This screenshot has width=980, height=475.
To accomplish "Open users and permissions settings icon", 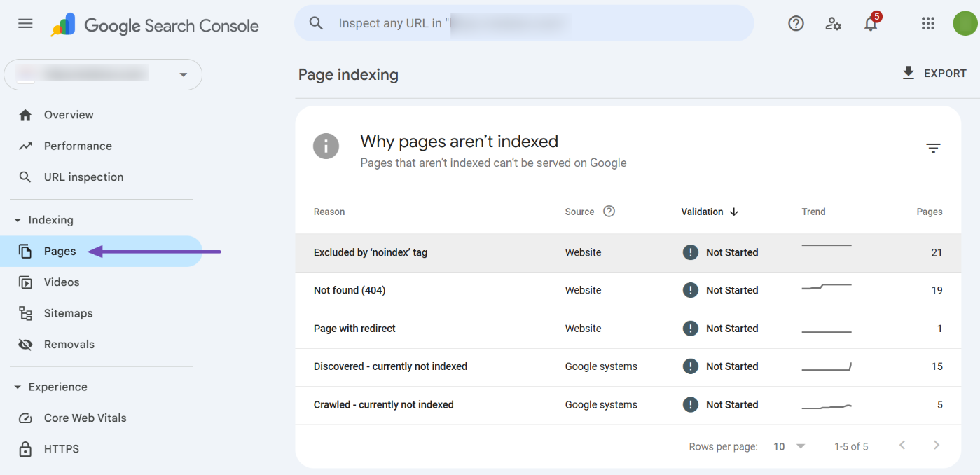I will coord(833,24).
